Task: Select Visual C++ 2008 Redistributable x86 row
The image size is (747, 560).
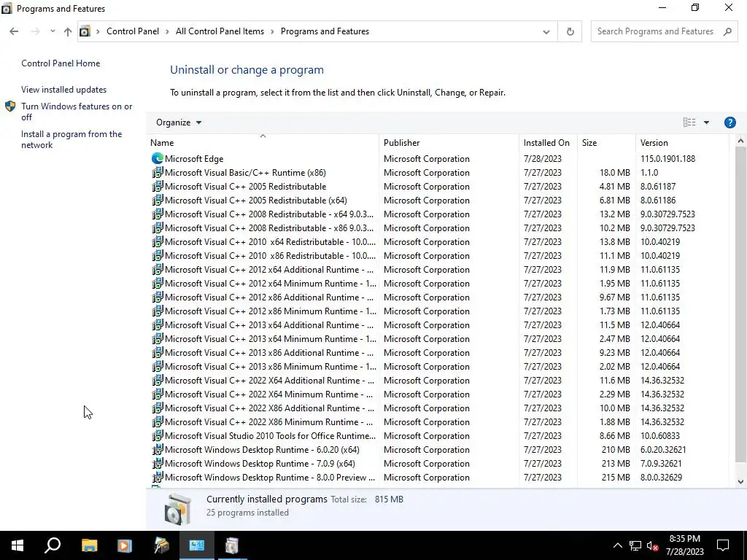Action: point(438,227)
